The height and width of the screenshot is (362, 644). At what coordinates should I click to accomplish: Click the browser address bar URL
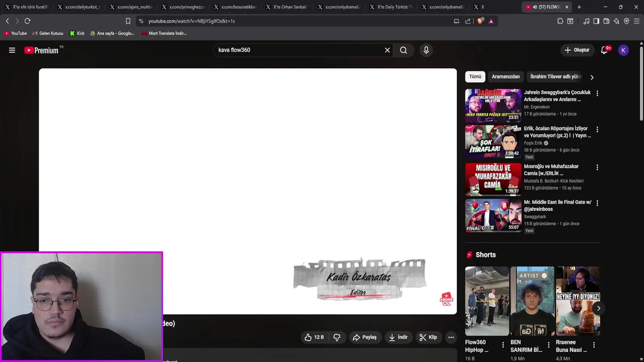191,21
